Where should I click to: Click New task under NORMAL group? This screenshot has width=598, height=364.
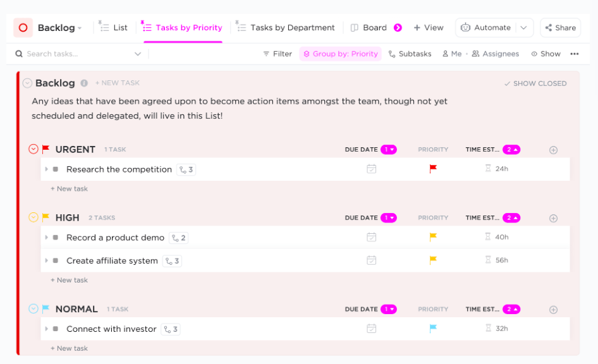[x=70, y=348]
